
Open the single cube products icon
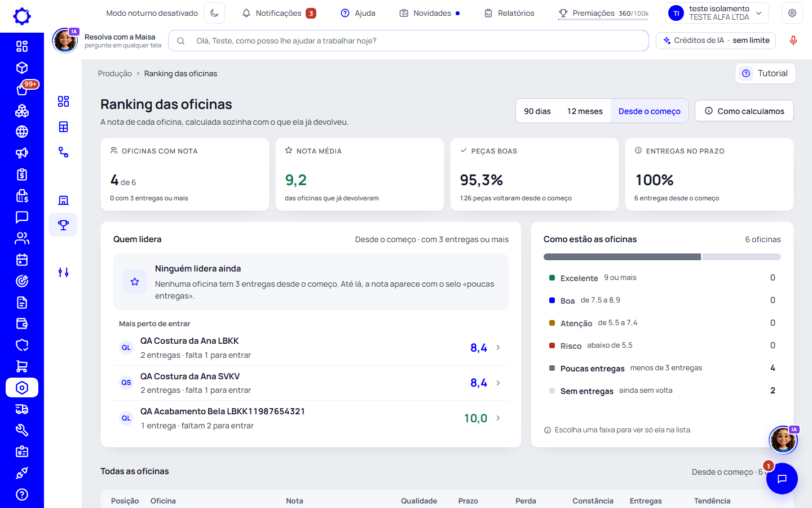click(x=22, y=68)
